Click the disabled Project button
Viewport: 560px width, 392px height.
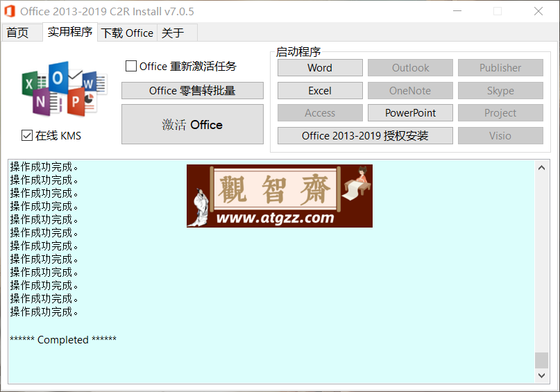coord(500,113)
